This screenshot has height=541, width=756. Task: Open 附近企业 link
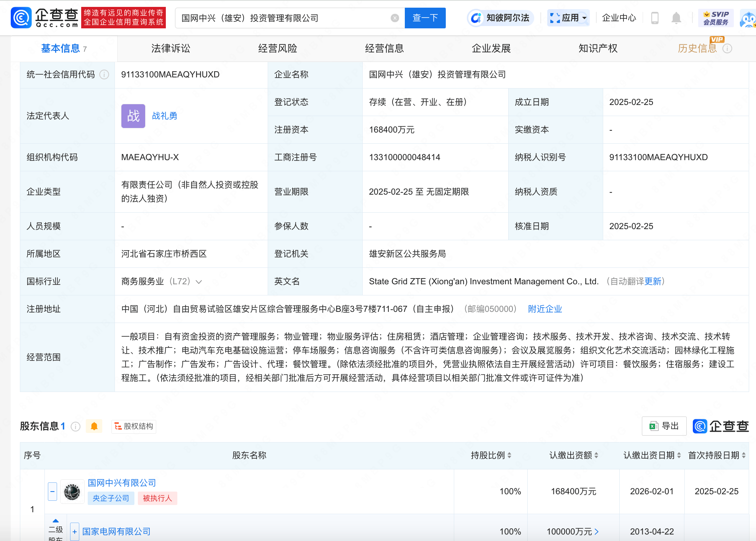click(545, 309)
